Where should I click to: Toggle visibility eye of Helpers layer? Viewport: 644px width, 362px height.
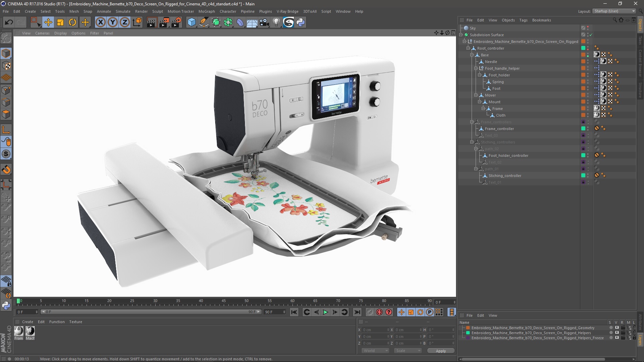(616, 333)
